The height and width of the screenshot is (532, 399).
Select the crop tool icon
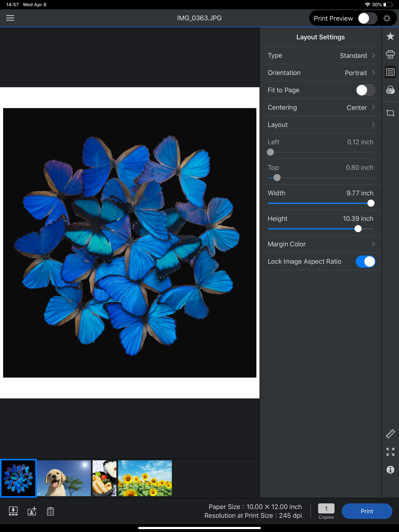390,113
